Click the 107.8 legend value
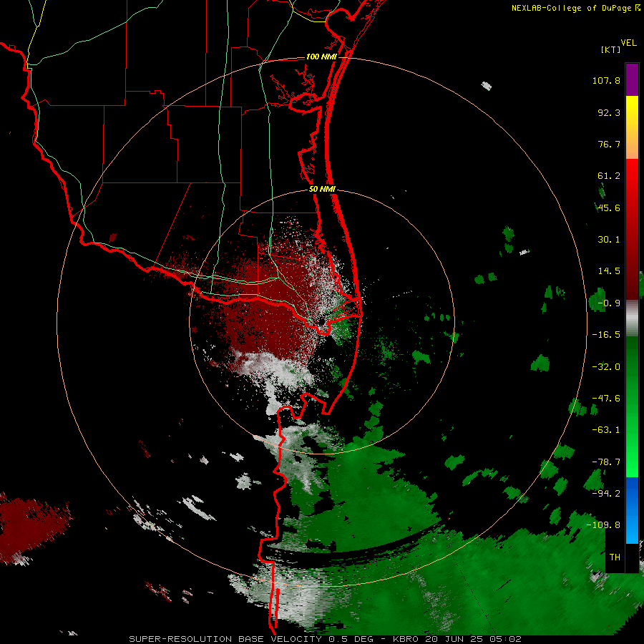Screen dimensions: 644x644 pyautogui.click(x=606, y=80)
